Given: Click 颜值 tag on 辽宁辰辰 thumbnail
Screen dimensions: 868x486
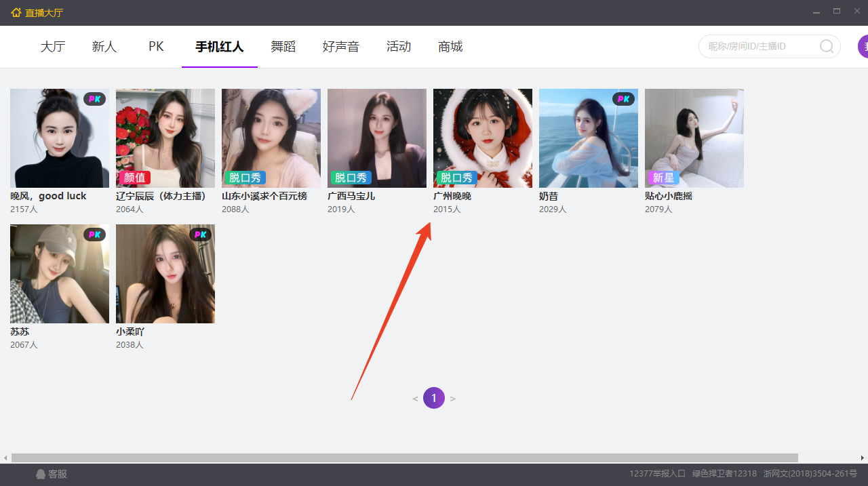Looking at the screenshot, I should click(x=134, y=178).
